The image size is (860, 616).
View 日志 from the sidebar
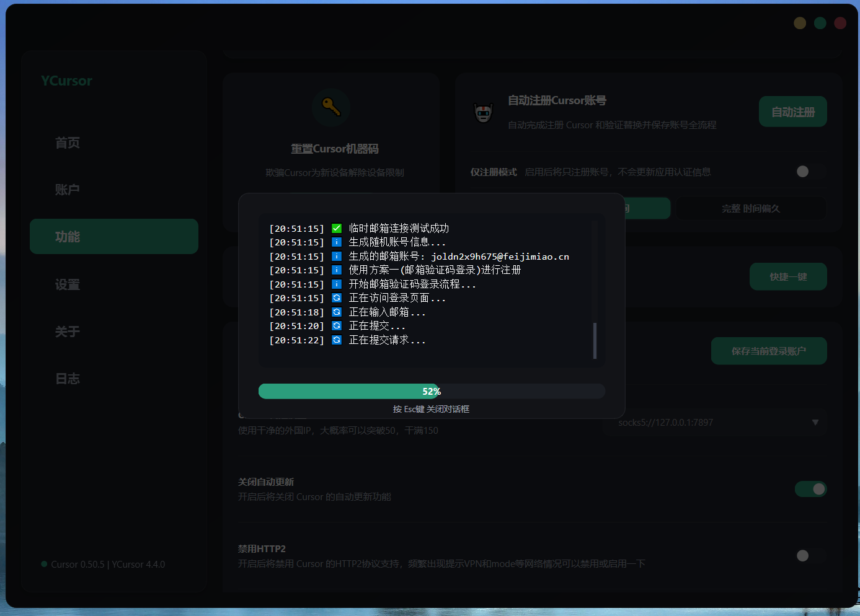pyautogui.click(x=114, y=379)
